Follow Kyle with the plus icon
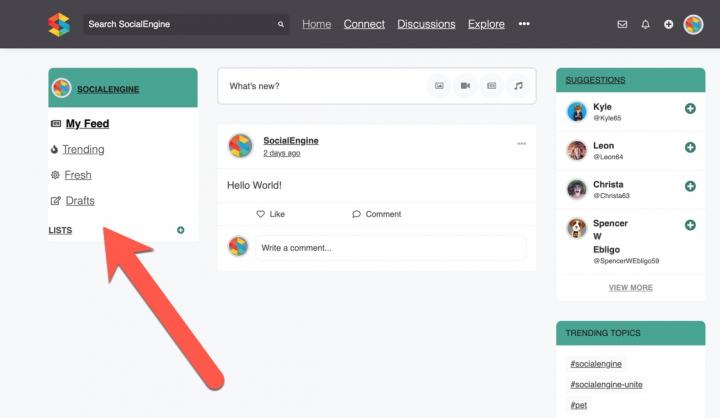720x418 pixels. (690, 108)
